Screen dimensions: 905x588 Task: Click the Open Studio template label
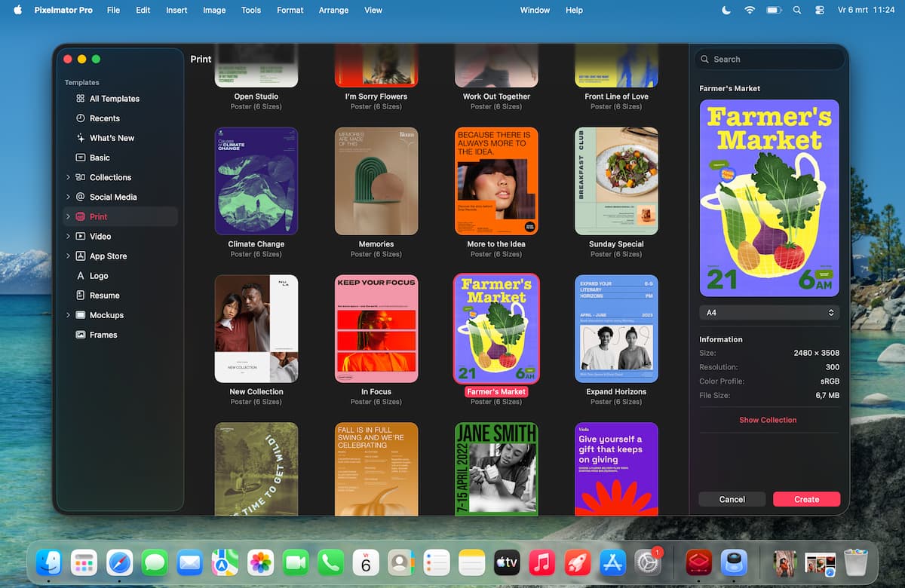click(x=256, y=96)
